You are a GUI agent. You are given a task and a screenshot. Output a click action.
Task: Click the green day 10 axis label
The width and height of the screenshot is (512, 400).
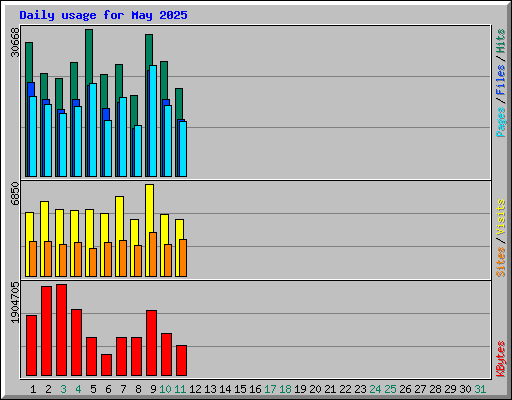165,389
